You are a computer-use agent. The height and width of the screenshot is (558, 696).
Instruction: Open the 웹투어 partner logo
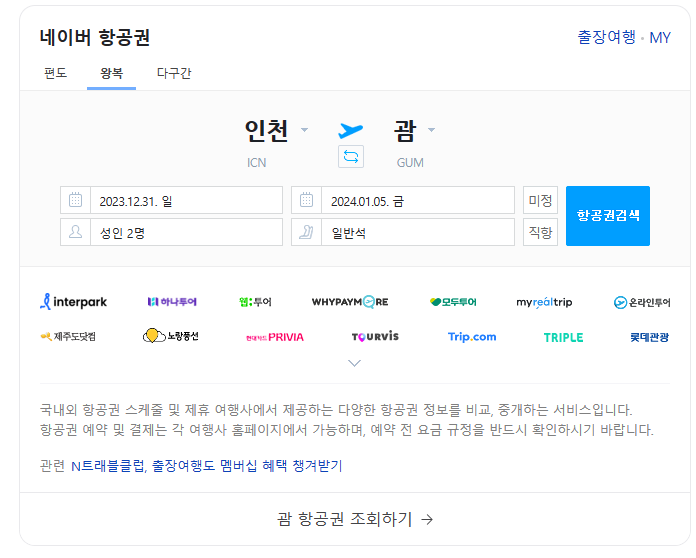(x=255, y=302)
